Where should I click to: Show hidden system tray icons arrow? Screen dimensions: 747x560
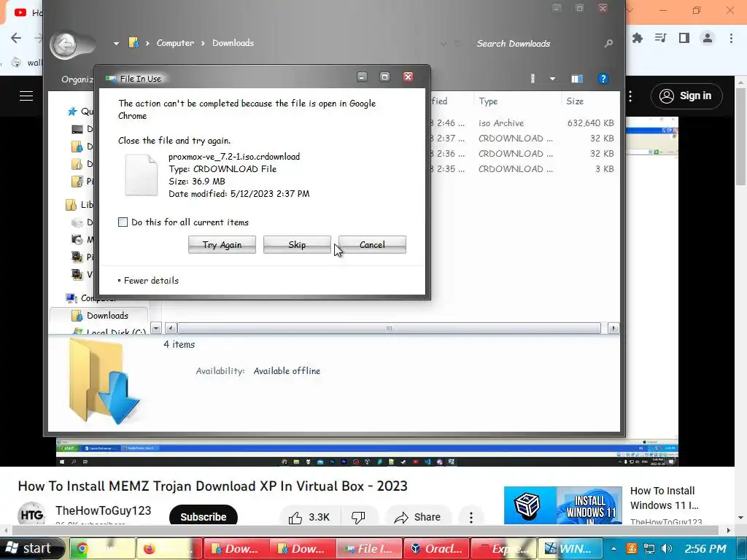(x=614, y=548)
